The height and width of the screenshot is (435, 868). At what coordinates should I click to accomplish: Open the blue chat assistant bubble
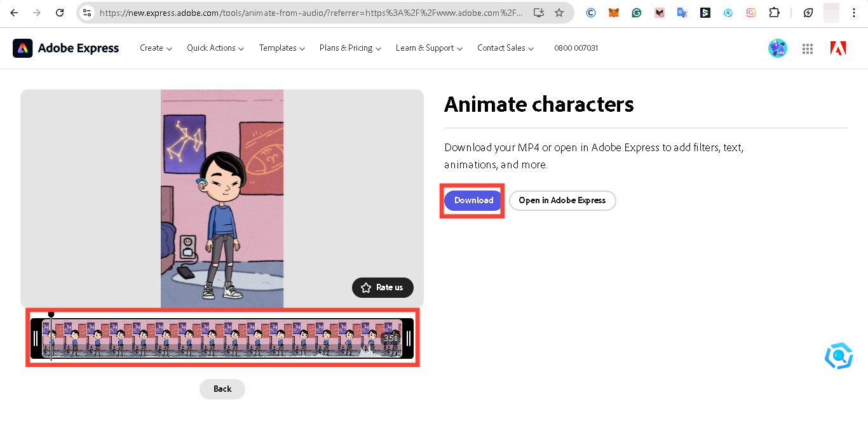[839, 356]
